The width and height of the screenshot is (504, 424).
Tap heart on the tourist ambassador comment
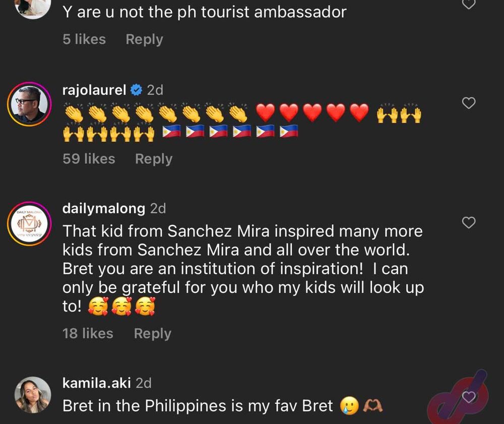469,4
